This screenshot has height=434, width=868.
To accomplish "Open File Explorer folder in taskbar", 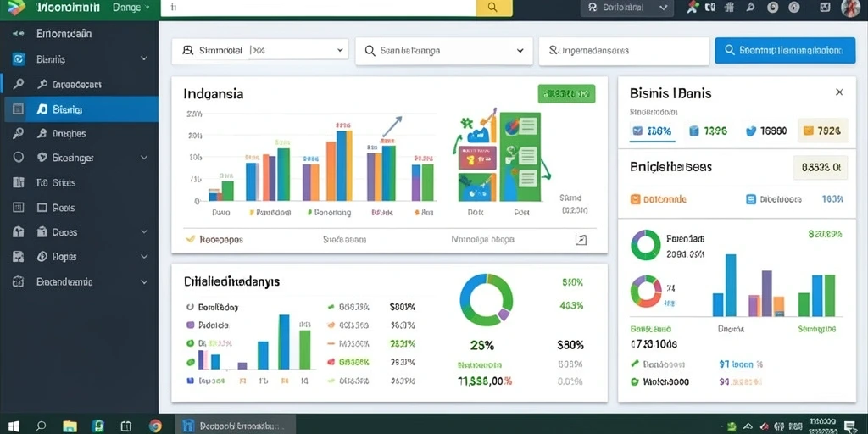I will (x=70, y=426).
